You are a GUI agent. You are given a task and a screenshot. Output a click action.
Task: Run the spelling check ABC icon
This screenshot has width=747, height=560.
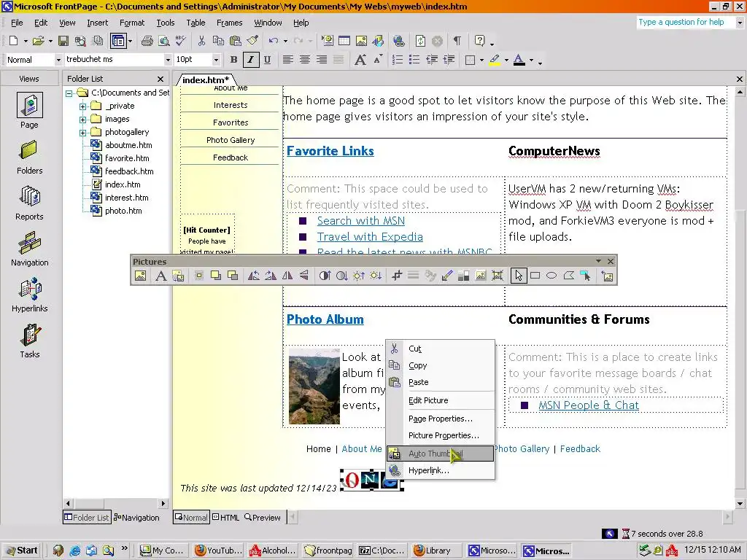tap(181, 41)
